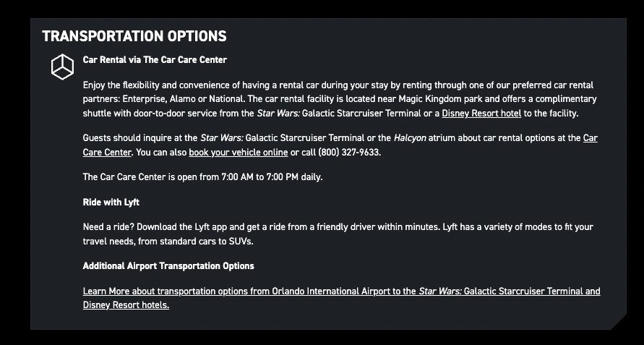Open the Disney Resort hotel link

coord(481,114)
